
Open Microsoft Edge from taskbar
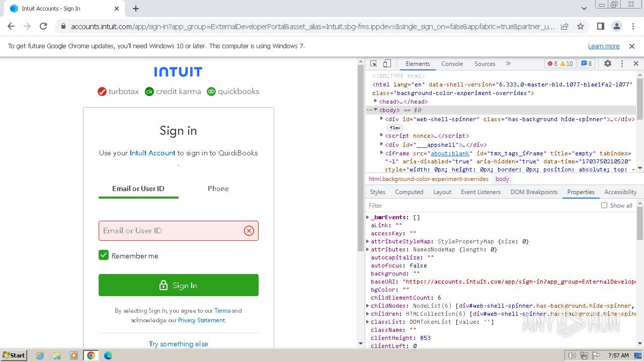coord(108,355)
